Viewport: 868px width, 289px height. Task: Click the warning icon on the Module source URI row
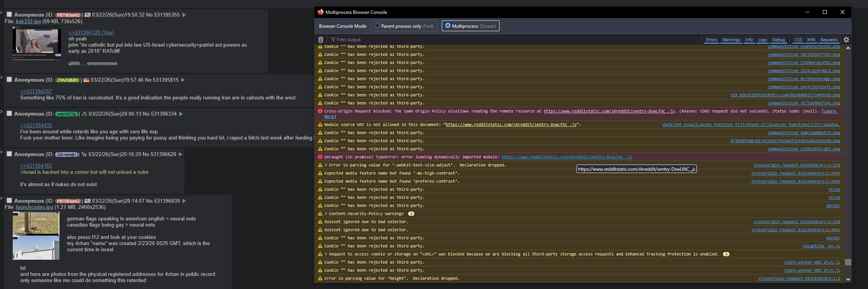point(320,125)
